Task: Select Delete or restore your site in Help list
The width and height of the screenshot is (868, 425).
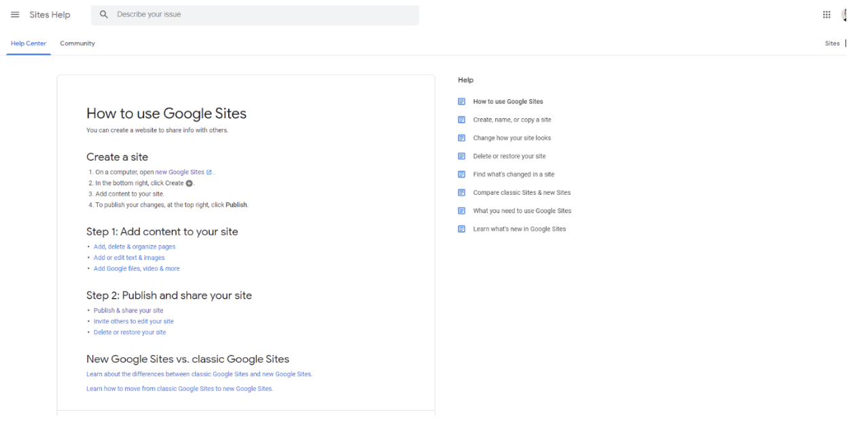Action: coord(509,156)
